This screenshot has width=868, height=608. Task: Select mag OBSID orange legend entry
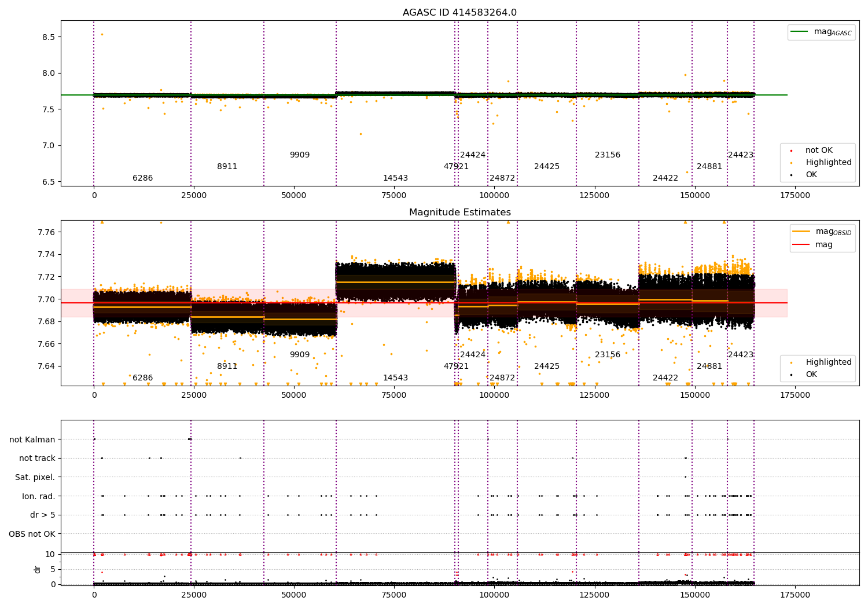822,232
